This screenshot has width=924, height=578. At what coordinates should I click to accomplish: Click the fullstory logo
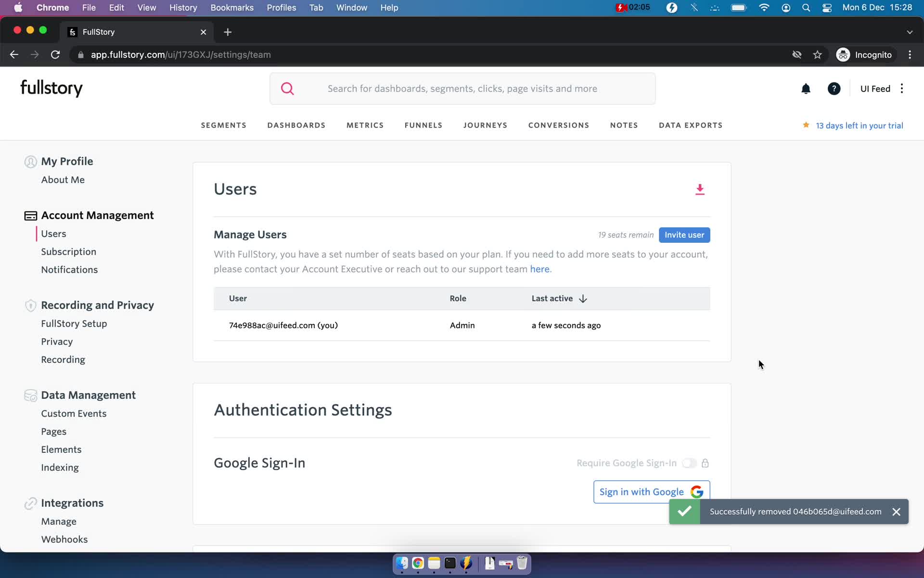[51, 88]
